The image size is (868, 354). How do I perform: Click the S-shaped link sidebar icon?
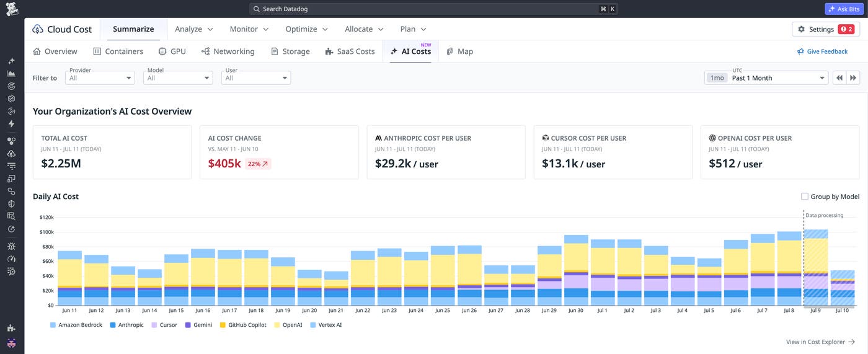coord(11,191)
